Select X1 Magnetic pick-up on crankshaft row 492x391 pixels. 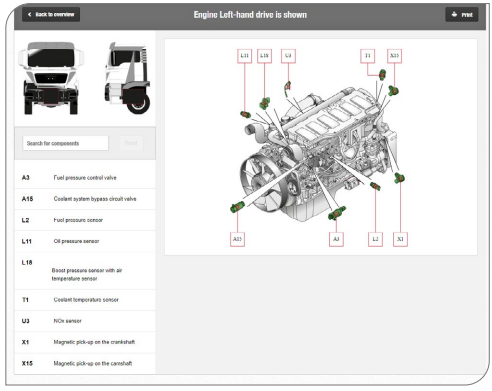tap(85, 342)
